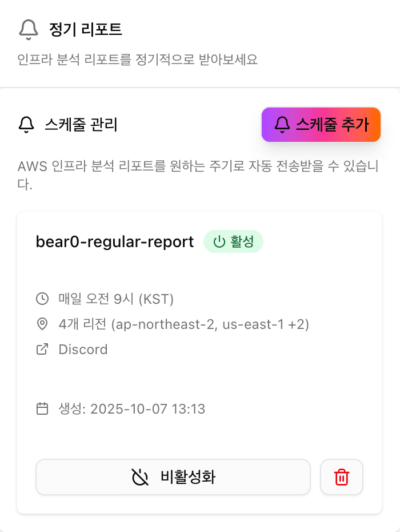Click the clock icon for schedule time
This screenshot has height=532, width=400.
point(42,299)
